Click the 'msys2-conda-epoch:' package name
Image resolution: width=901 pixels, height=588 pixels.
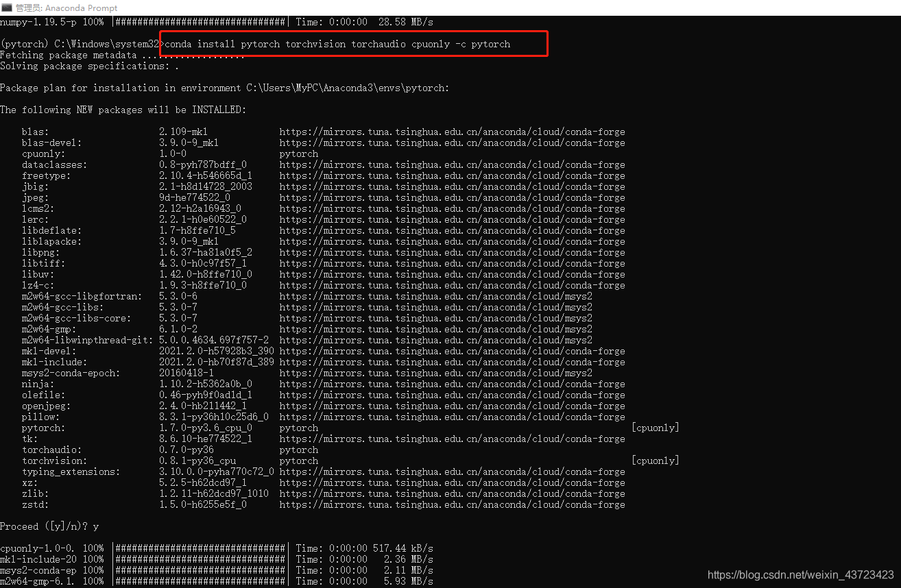tap(71, 373)
